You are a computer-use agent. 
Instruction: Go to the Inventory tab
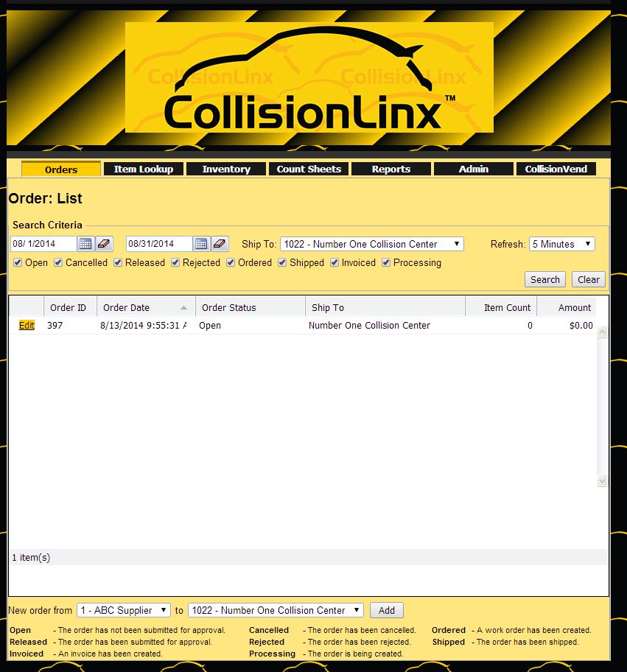click(226, 169)
